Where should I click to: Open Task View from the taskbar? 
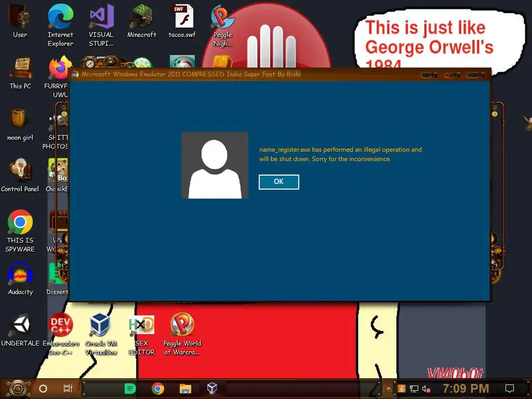[x=68, y=389]
